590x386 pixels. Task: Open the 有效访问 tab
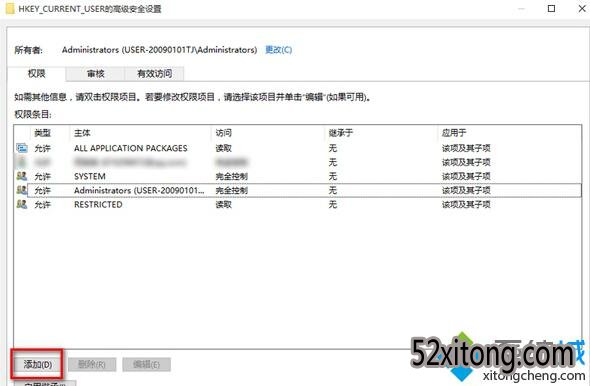[154, 74]
